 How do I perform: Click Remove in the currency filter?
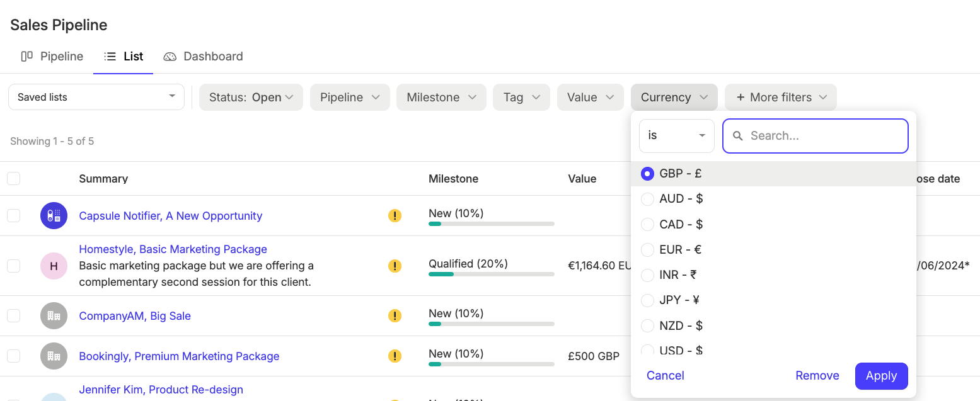coord(817,376)
